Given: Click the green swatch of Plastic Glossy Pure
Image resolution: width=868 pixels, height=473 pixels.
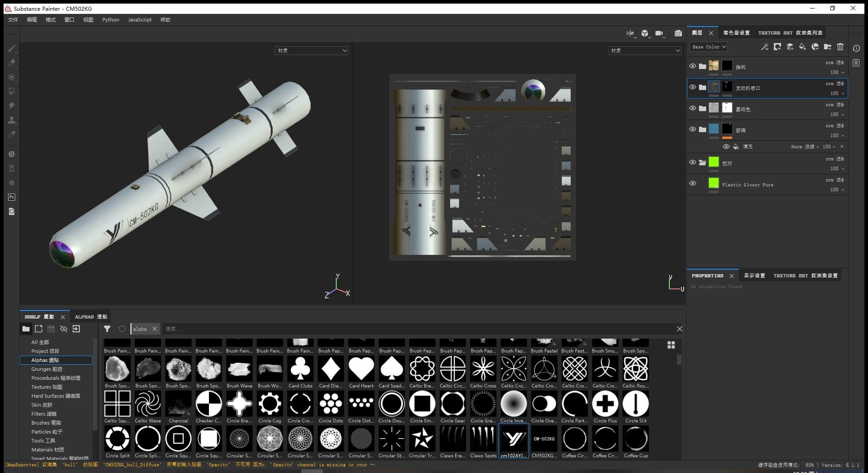Looking at the screenshot, I should [x=714, y=183].
